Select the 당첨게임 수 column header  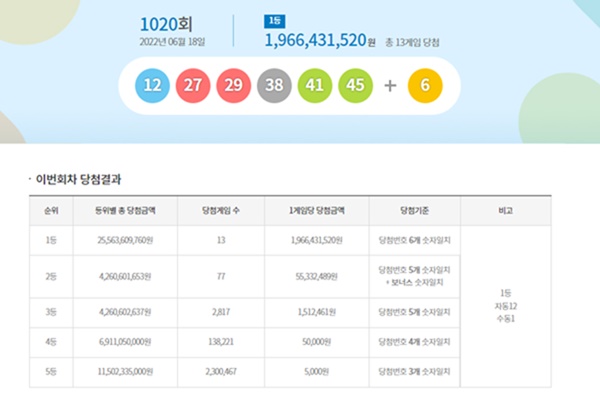pos(221,211)
